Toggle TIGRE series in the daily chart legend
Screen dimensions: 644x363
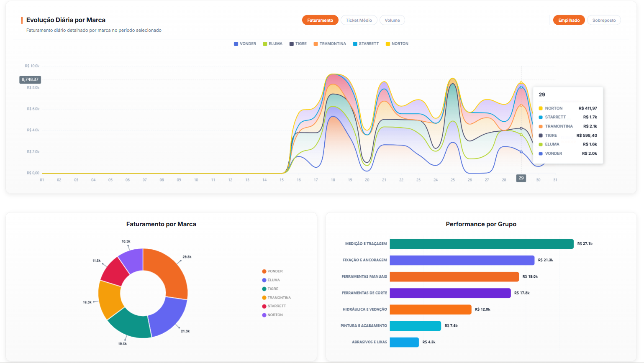(298, 43)
